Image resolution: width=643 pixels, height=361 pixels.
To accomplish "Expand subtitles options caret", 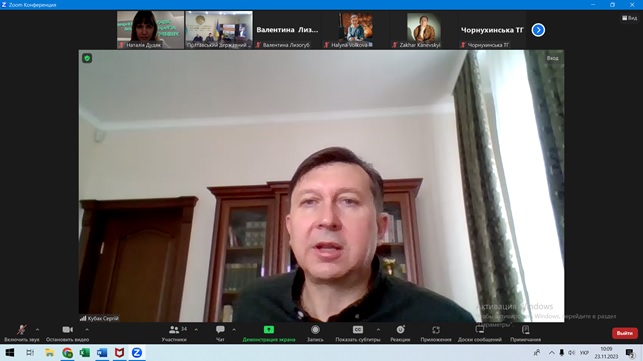I will pos(378,329).
